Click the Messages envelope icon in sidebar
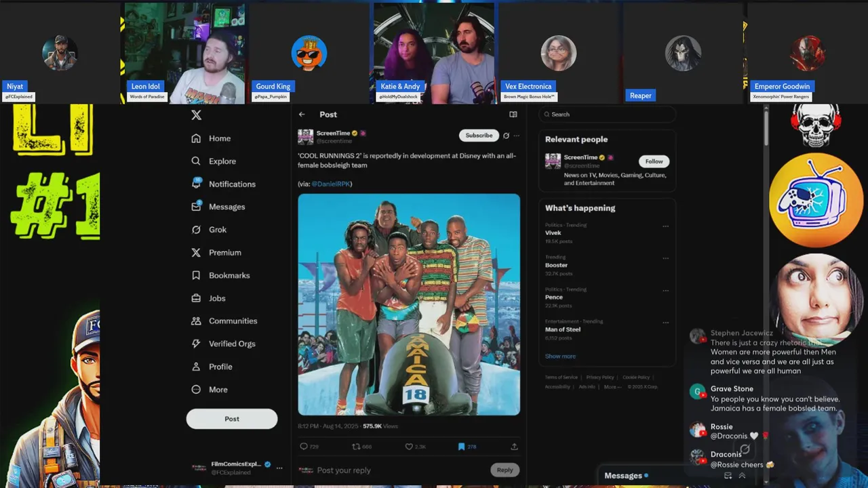This screenshot has height=488, width=868. (x=196, y=207)
